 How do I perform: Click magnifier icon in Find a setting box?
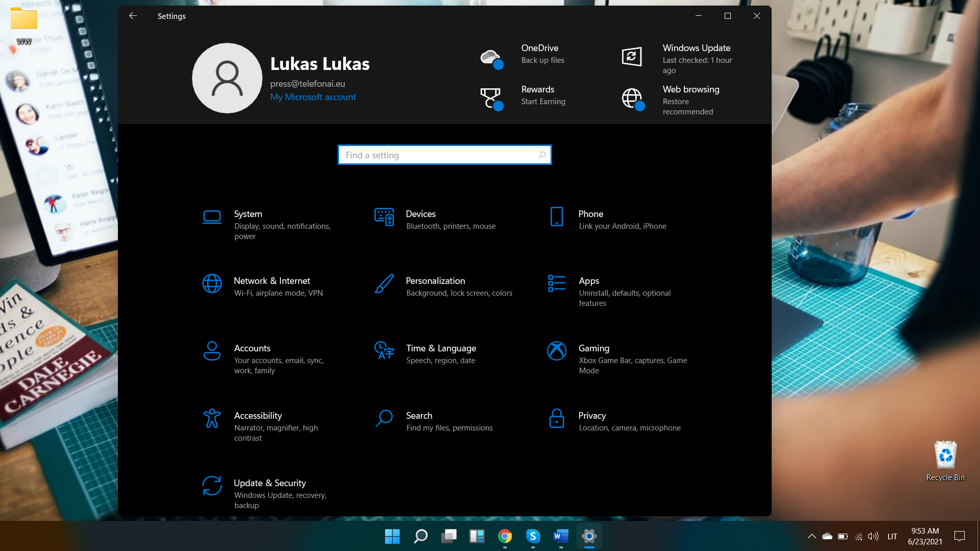pos(542,155)
